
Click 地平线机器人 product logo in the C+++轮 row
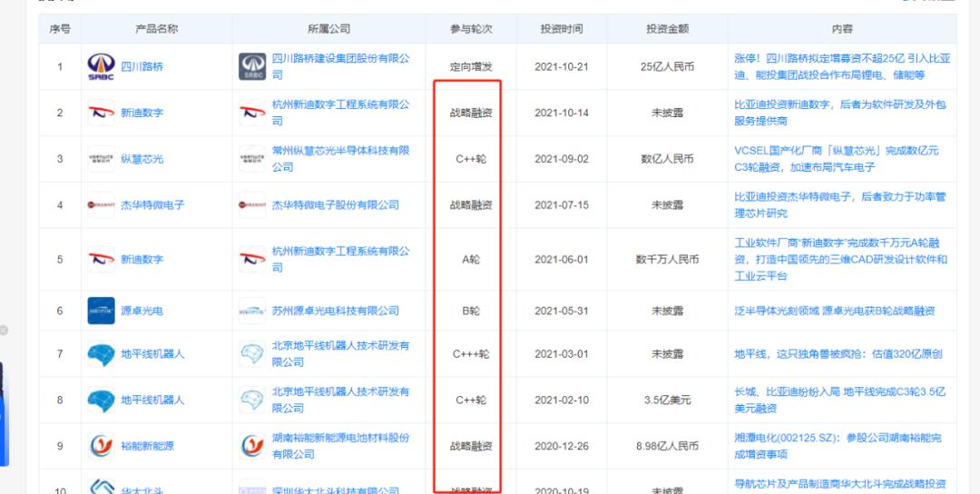[x=102, y=354]
